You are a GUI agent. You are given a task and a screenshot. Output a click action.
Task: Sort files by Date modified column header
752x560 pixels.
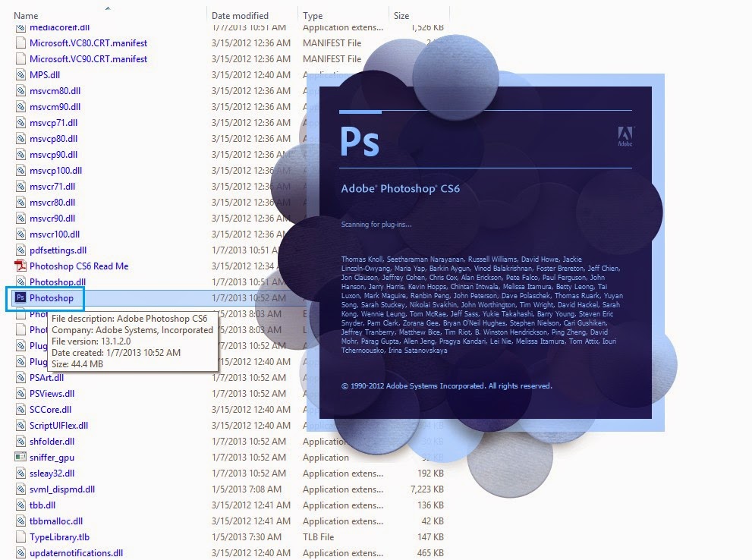pyautogui.click(x=240, y=15)
